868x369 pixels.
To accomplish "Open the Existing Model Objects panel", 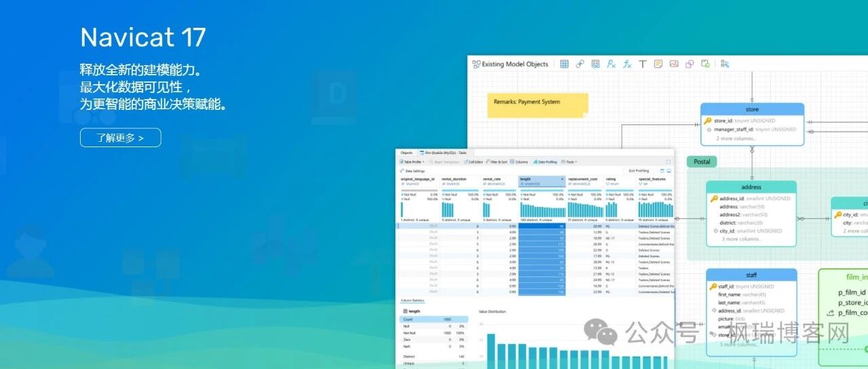I will 511,64.
